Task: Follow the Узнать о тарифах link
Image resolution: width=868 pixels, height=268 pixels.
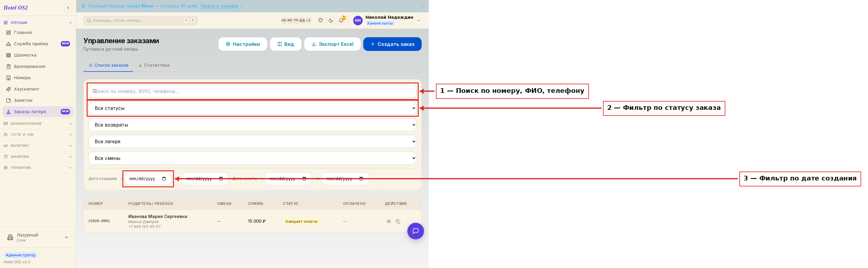Action: click(x=220, y=6)
